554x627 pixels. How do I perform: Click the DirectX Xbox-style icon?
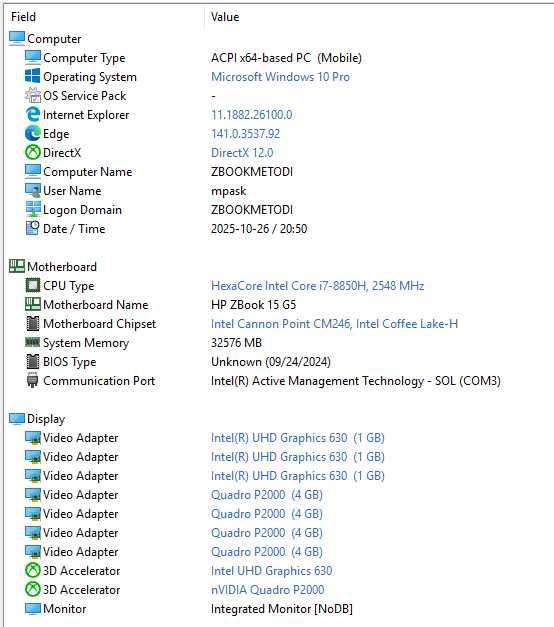coord(33,152)
